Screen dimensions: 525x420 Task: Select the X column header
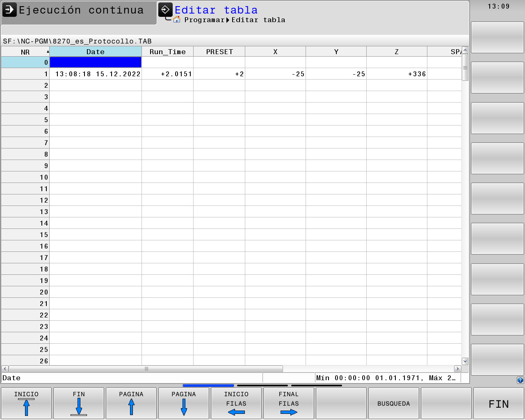click(x=275, y=52)
